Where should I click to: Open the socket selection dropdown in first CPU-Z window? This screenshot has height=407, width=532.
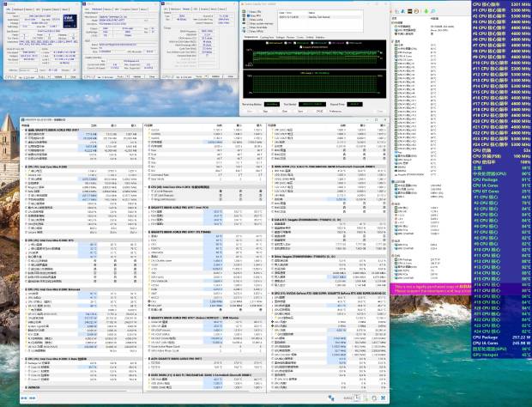coord(28,70)
